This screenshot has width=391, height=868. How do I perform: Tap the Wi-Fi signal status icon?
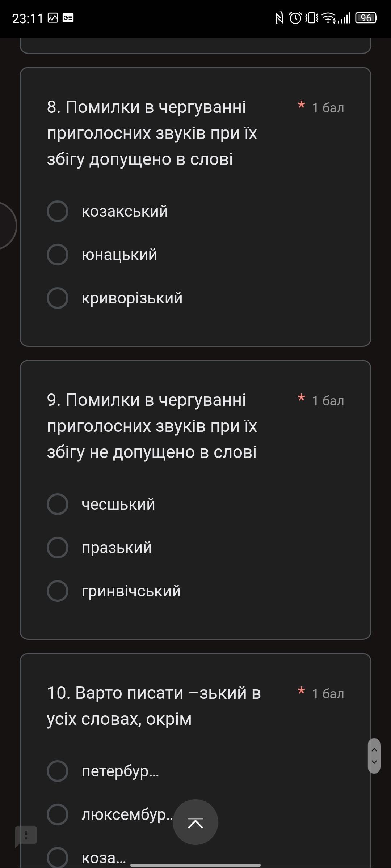(x=329, y=18)
